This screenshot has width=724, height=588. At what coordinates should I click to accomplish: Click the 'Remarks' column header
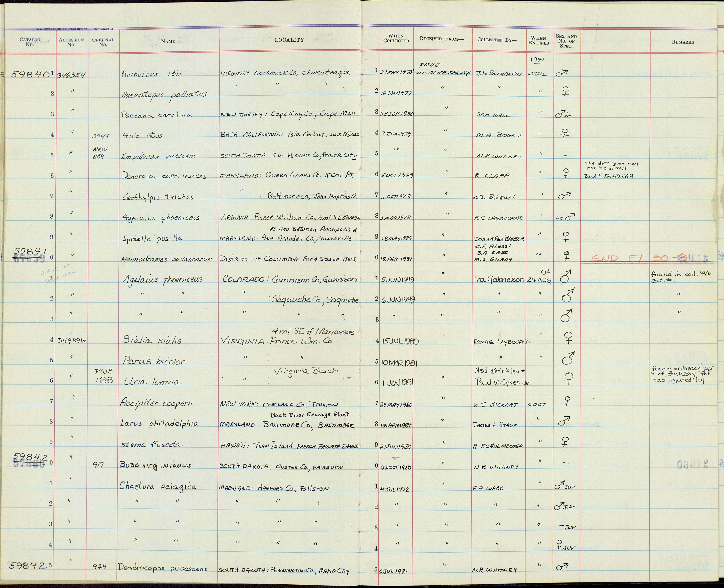[683, 42]
